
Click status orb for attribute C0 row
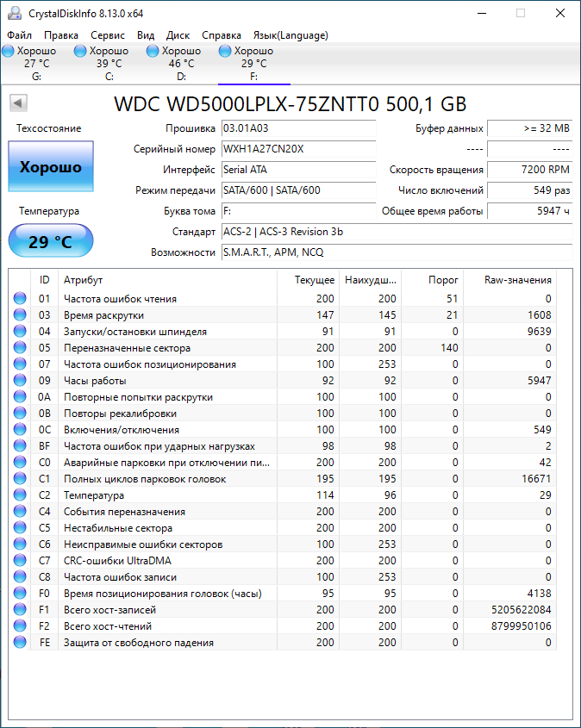(x=20, y=462)
